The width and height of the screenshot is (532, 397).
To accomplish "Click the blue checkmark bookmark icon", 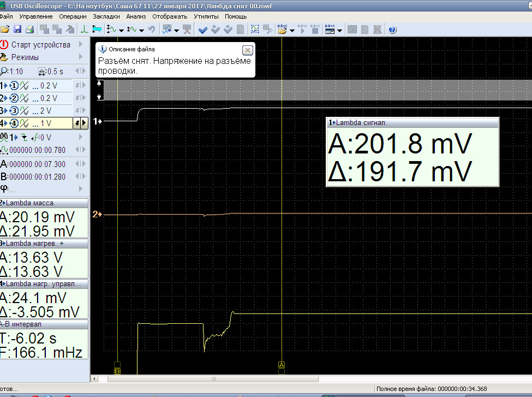I will pos(203,29).
